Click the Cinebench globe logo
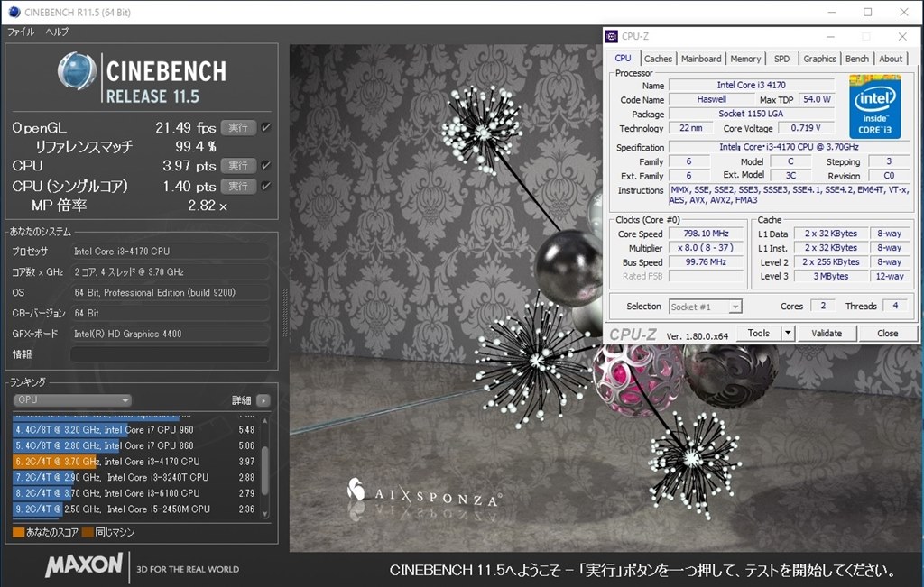 click(x=78, y=71)
